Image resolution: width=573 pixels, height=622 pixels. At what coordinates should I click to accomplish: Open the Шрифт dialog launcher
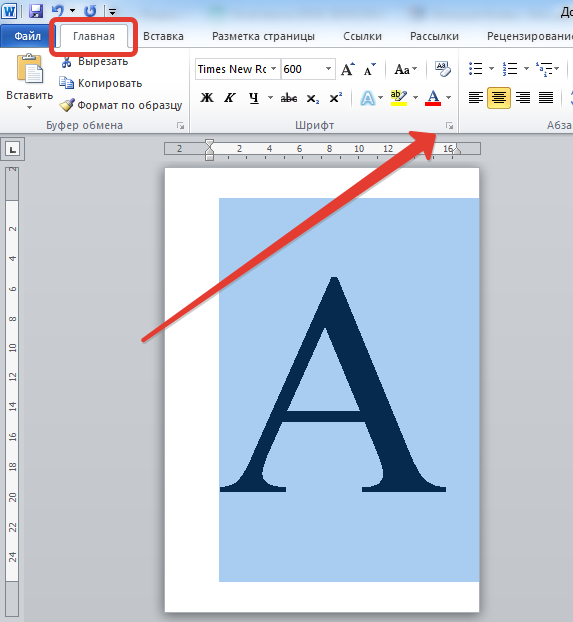coord(449,126)
